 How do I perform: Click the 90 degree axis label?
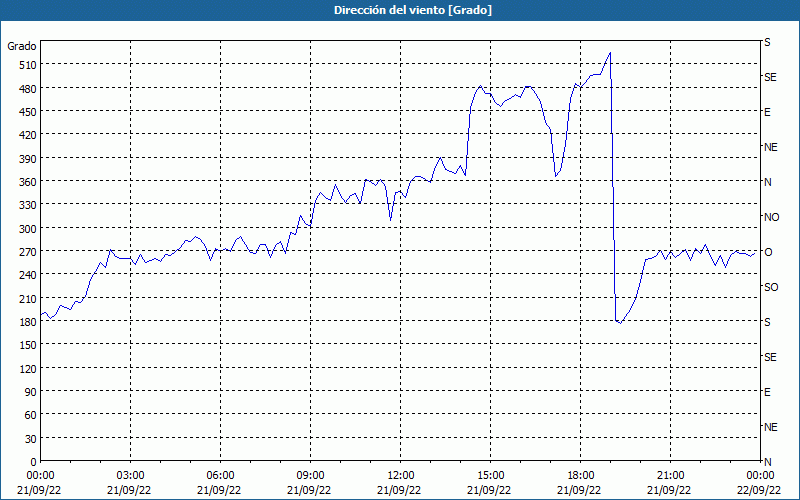tap(31, 391)
